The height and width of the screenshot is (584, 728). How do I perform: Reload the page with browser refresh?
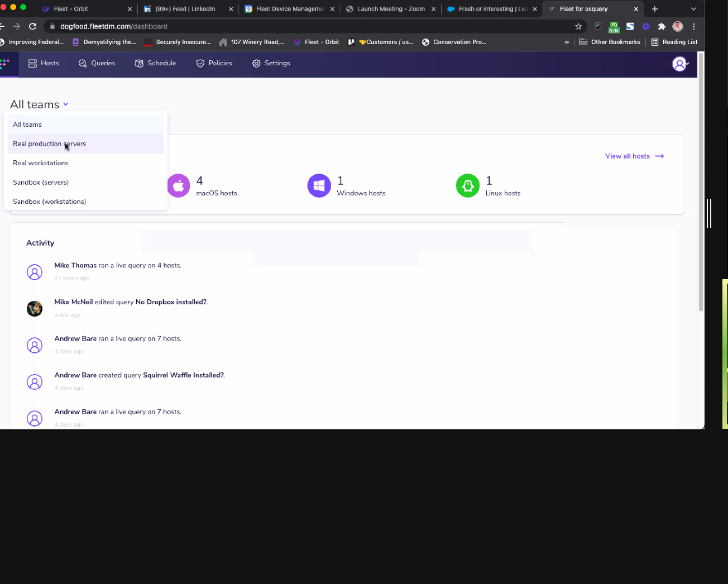point(33,26)
